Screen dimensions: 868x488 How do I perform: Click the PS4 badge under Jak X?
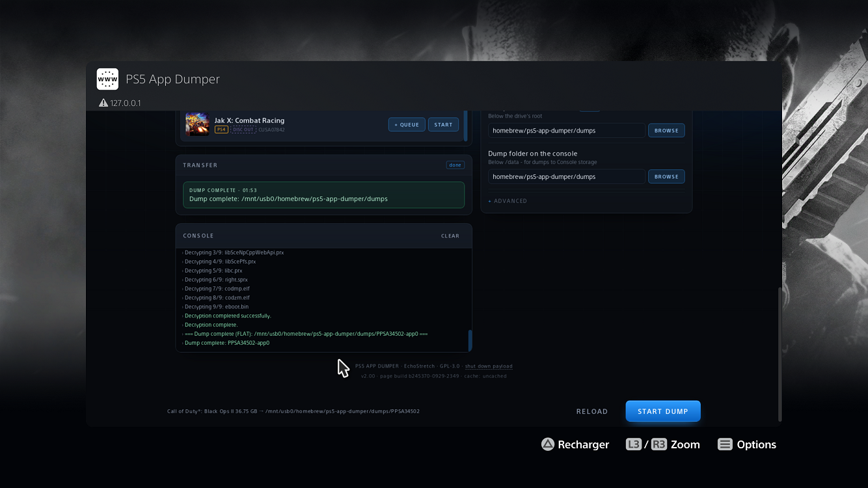(x=221, y=129)
